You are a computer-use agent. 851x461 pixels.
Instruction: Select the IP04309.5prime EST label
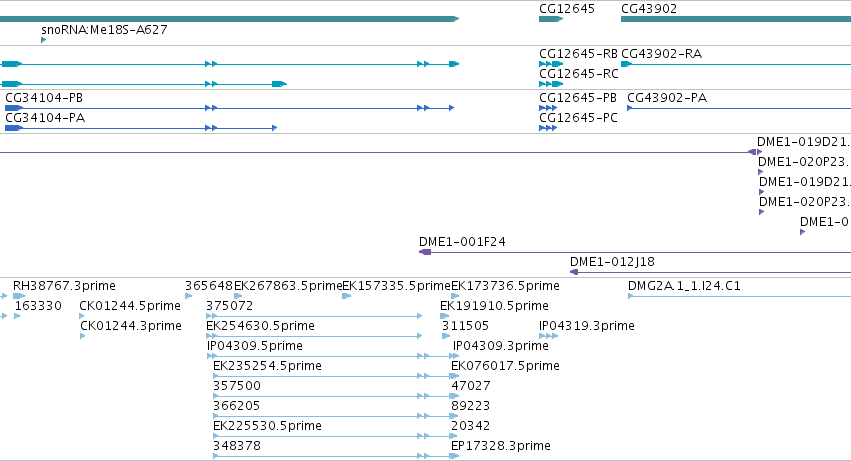255,346
